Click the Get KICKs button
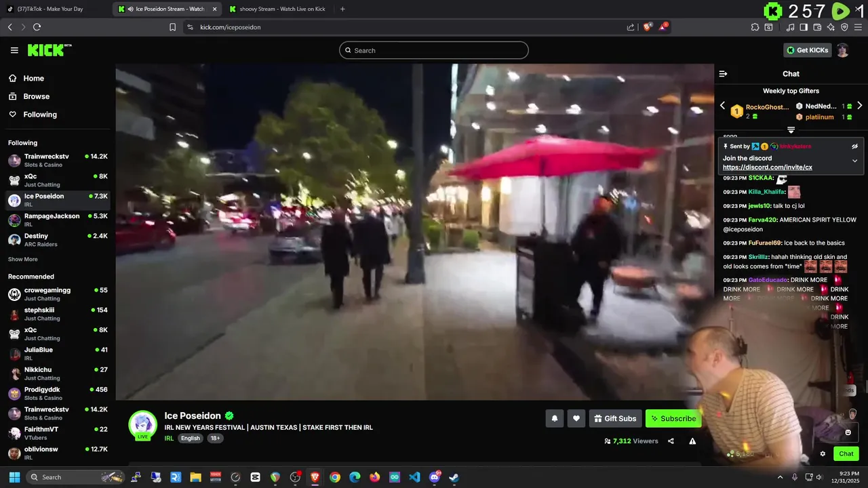868x488 pixels. (x=806, y=50)
